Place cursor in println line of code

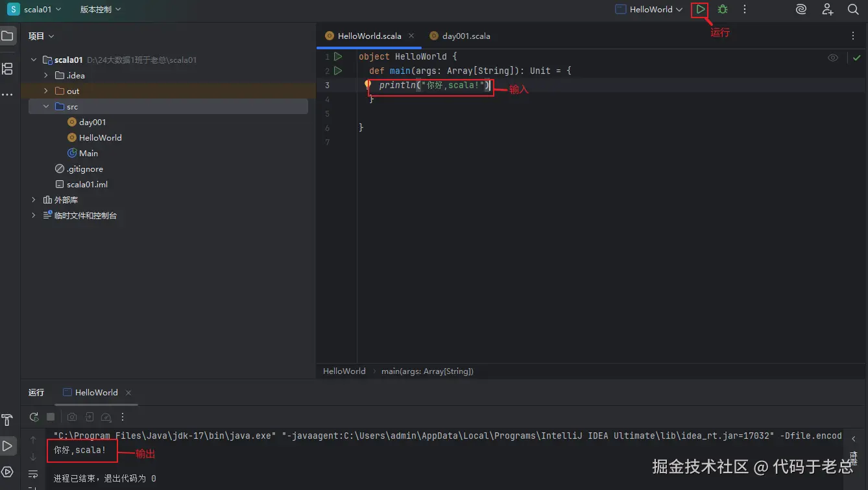point(433,85)
